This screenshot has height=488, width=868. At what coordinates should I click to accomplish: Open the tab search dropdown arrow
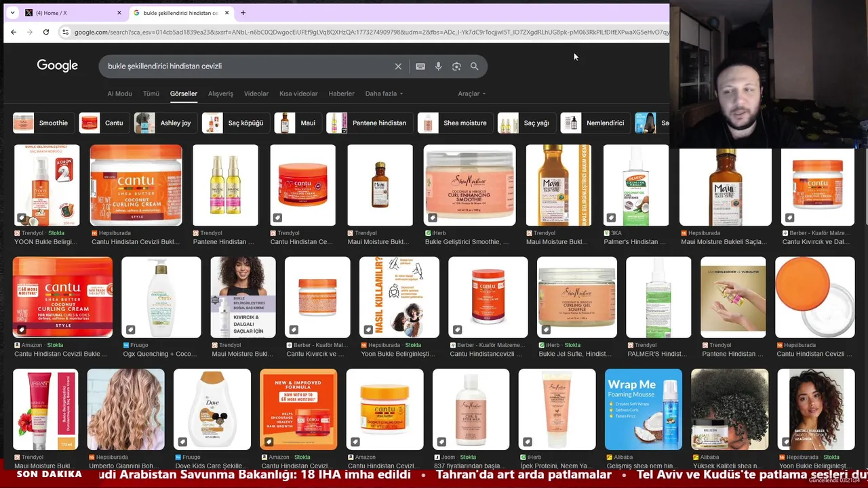click(12, 13)
